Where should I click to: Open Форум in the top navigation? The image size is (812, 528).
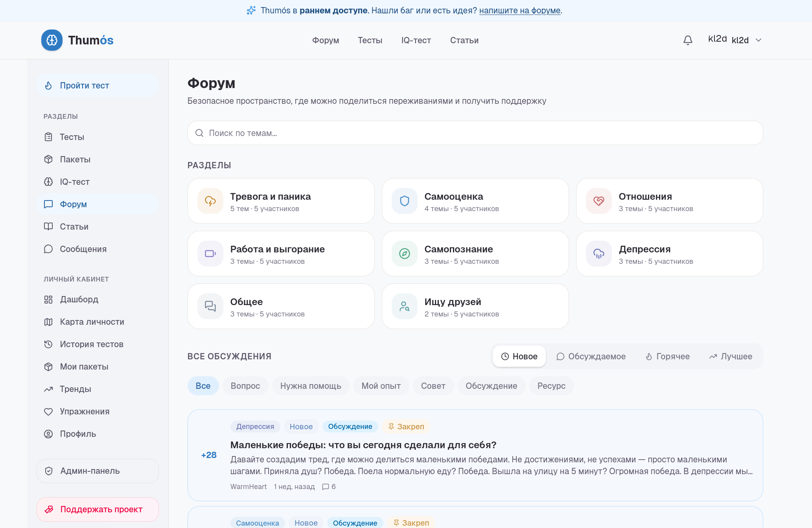pos(325,40)
